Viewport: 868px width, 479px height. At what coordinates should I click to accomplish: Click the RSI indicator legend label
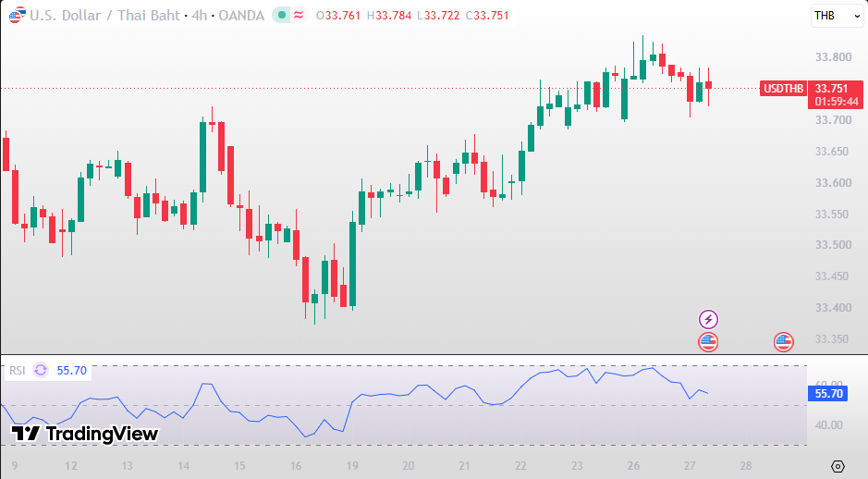tap(18, 371)
